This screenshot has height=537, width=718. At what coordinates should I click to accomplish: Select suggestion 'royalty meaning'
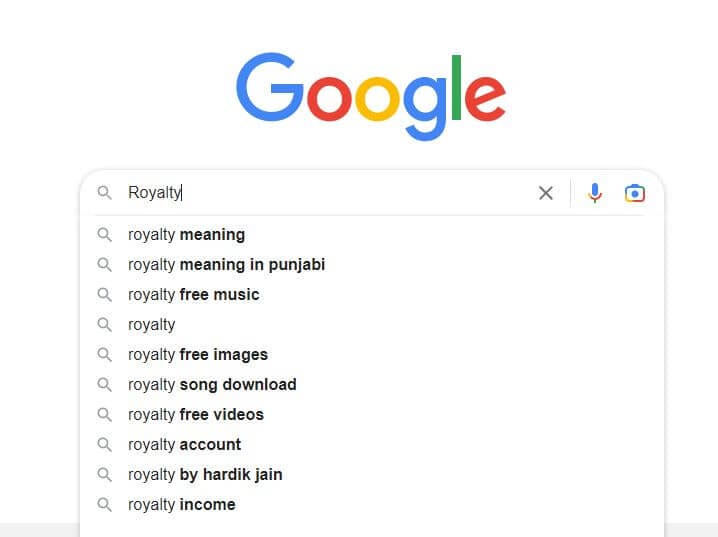click(372, 234)
